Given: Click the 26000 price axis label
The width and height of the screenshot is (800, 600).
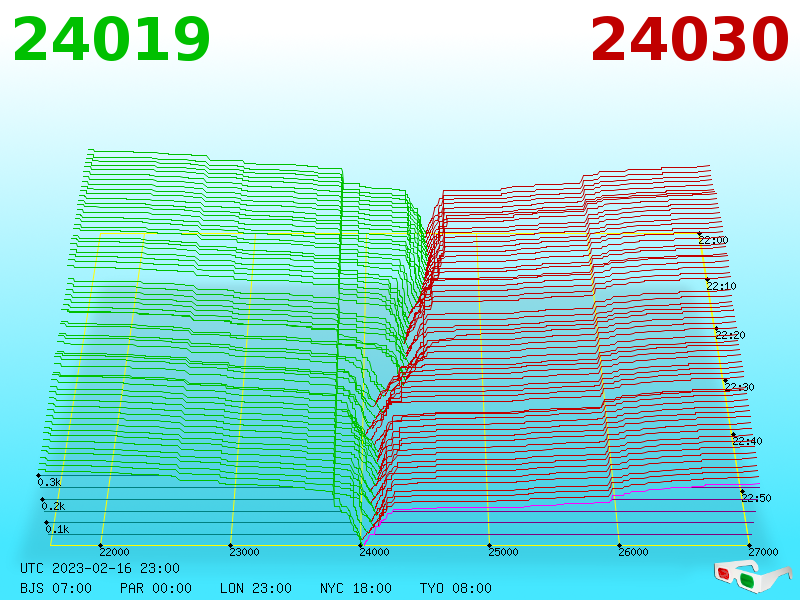Looking at the screenshot, I should coord(633,552).
